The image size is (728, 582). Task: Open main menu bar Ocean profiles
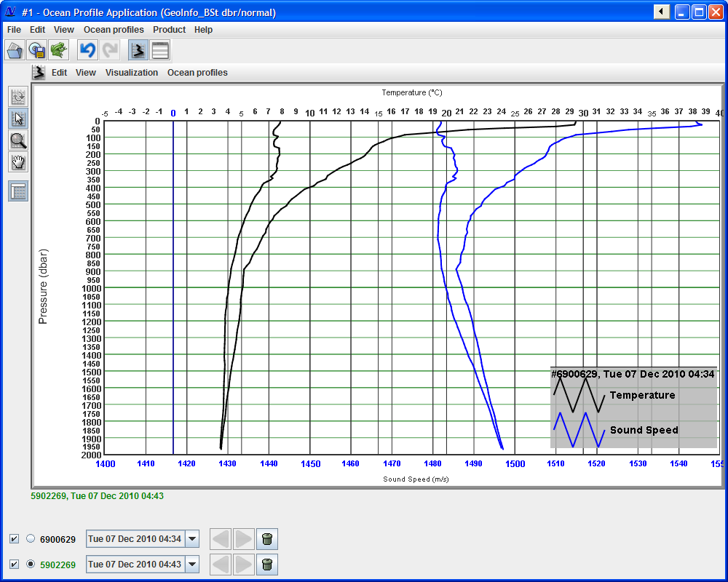[114, 29]
